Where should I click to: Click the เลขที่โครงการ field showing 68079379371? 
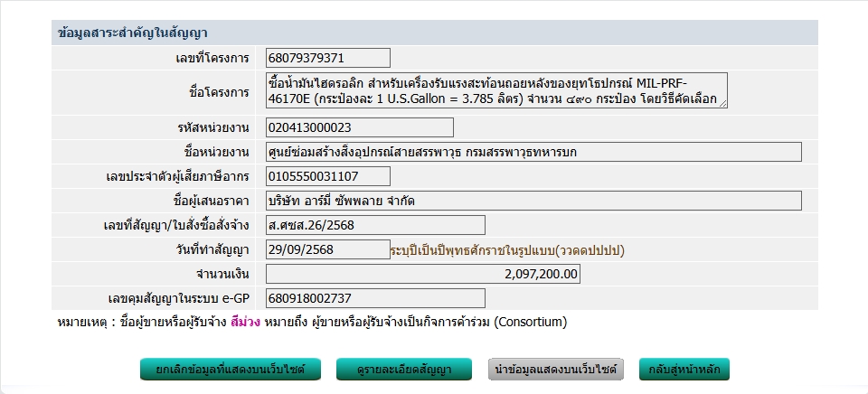328,58
